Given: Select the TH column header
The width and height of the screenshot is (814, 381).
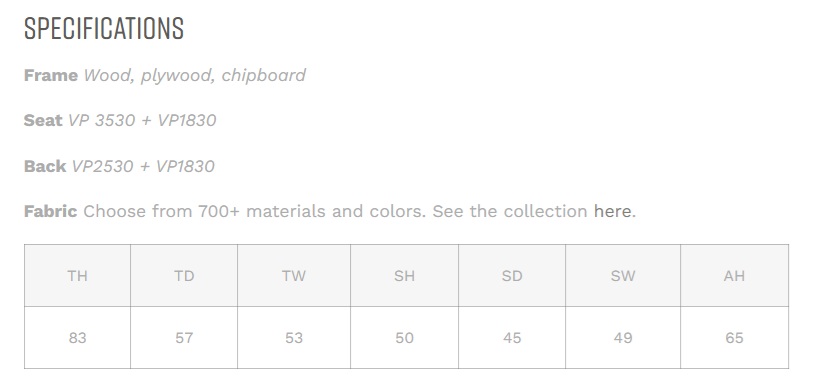Looking at the screenshot, I should 77,276.
